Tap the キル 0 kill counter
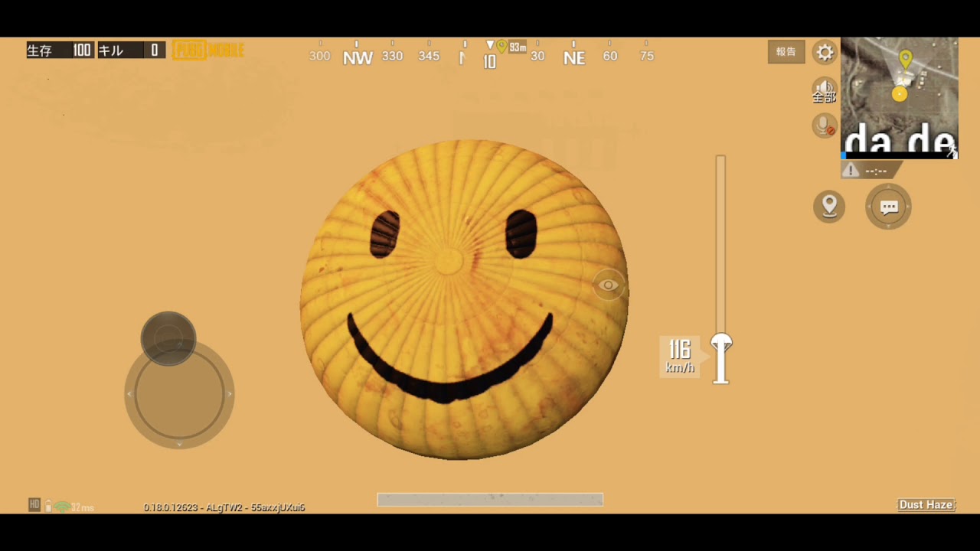The height and width of the screenshot is (551, 980). coord(131,51)
